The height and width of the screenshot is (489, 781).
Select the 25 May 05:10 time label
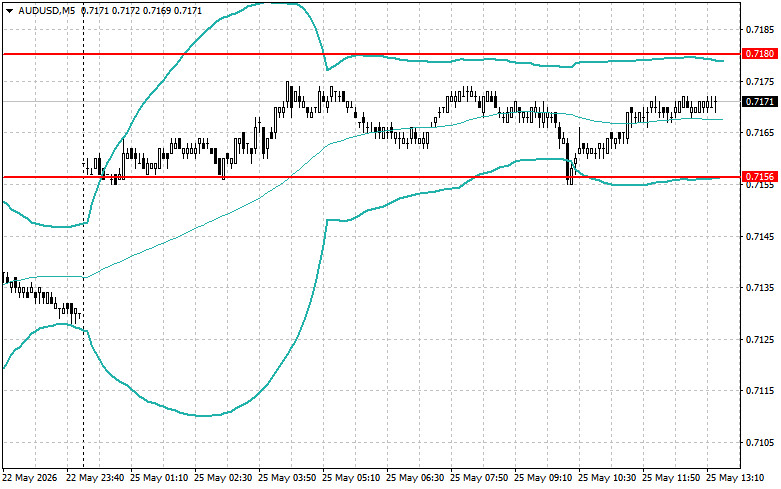351,478
